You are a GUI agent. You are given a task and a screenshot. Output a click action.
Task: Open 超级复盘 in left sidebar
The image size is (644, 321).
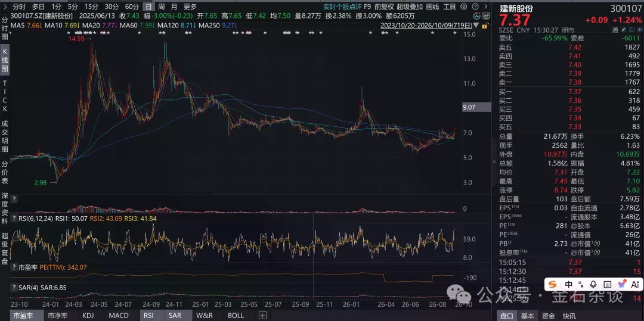click(5, 248)
